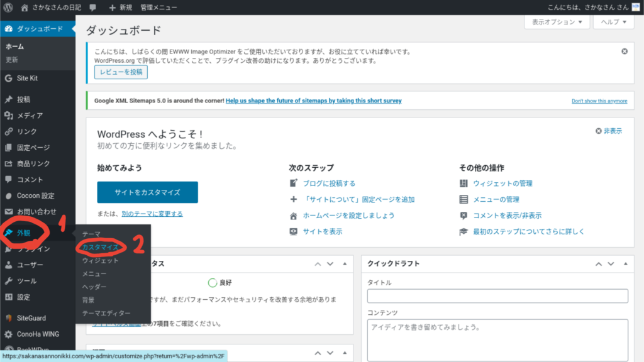Go to ホーム submenu item
Image resolution: width=644 pixels, height=362 pixels.
pyautogui.click(x=15, y=47)
